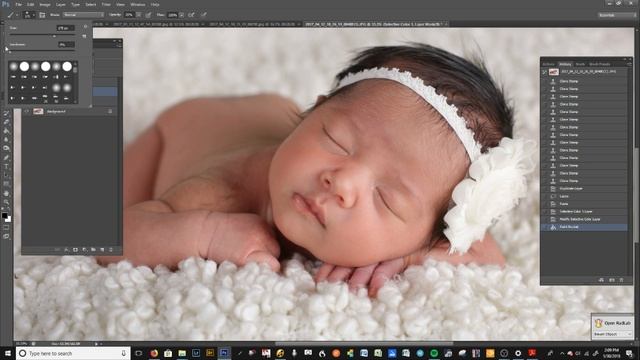Select the first soft round brush preset
This screenshot has height=360, width=640.
point(13,66)
